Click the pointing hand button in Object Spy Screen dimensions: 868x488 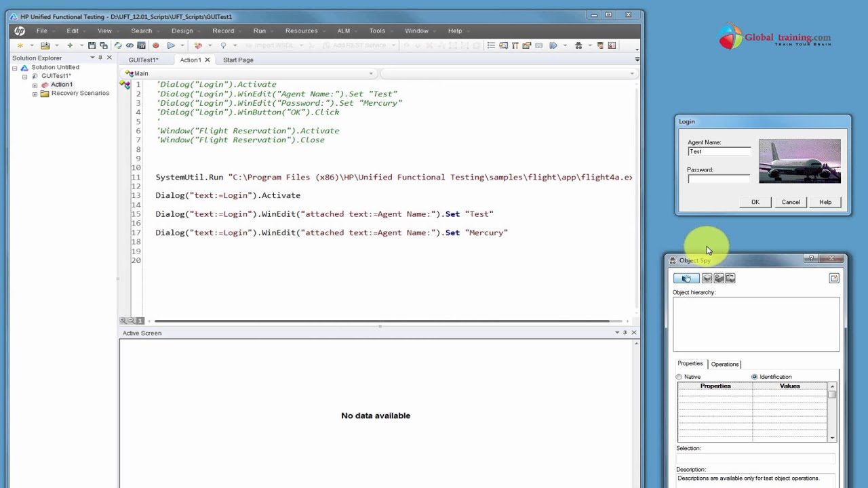click(686, 278)
